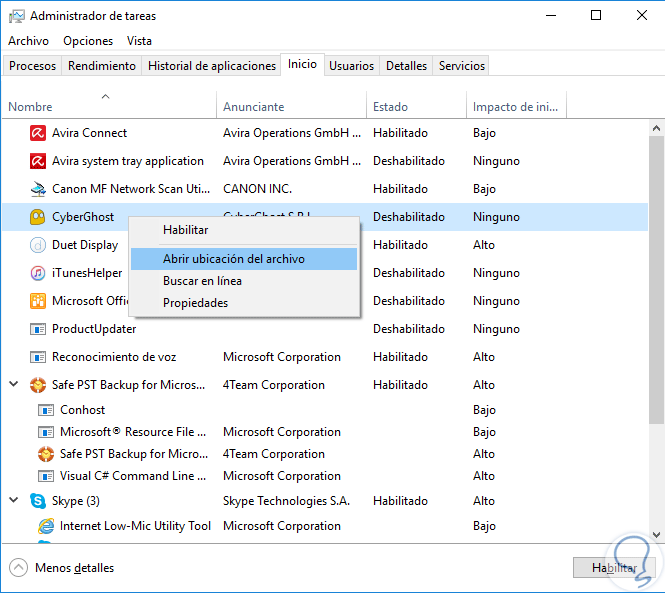Click the Visual C# Command Line icon
Viewport: 665px width, 593px height.
(46, 476)
